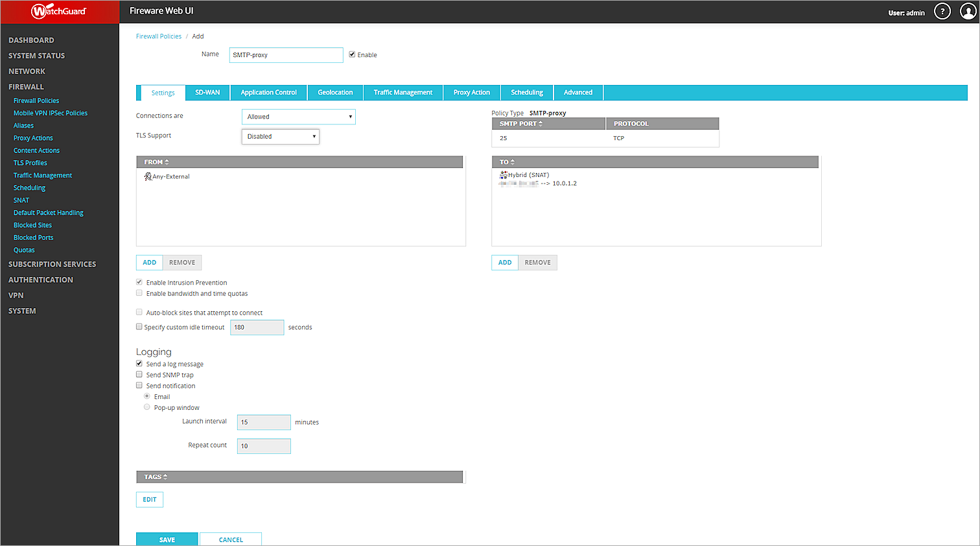Viewport: 980px width, 546px height.
Task: Click the WatchGuard logo
Action: coord(59,11)
